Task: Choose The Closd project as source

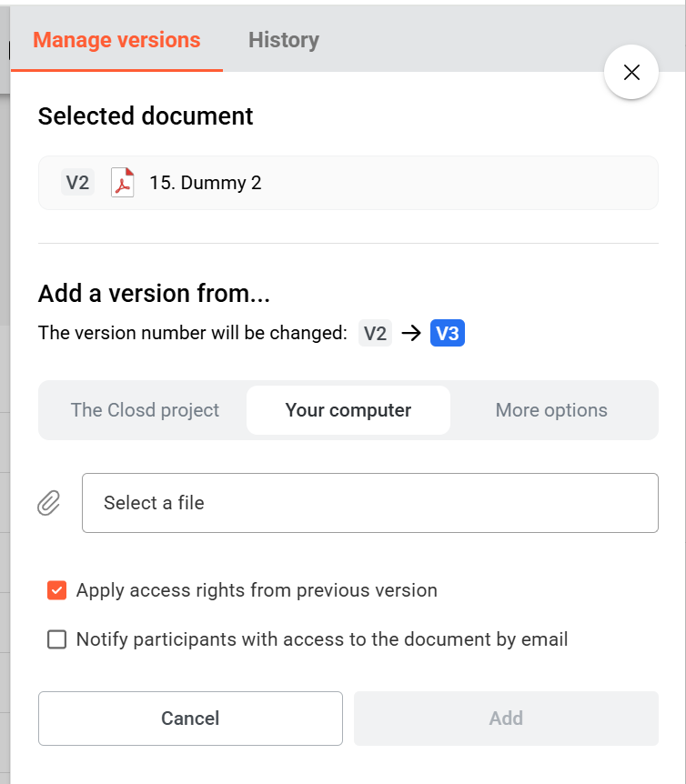Action: coord(145,410)
